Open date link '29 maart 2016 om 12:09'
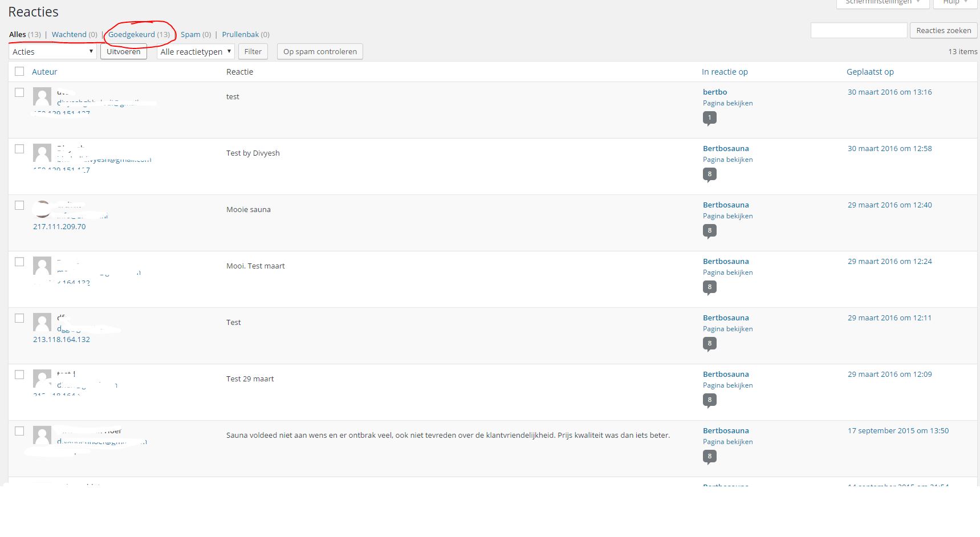The height and width of the screenshot is (537, 980). 889,374
